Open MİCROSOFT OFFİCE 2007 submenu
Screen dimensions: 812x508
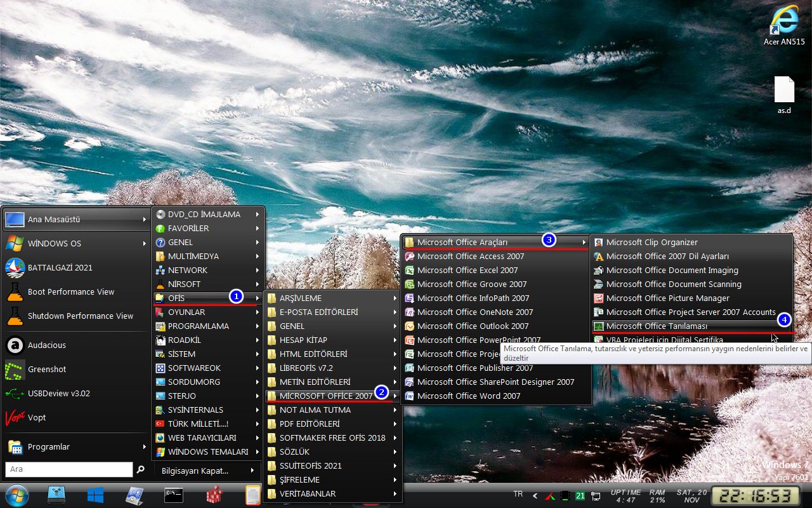tap(333, 396)
